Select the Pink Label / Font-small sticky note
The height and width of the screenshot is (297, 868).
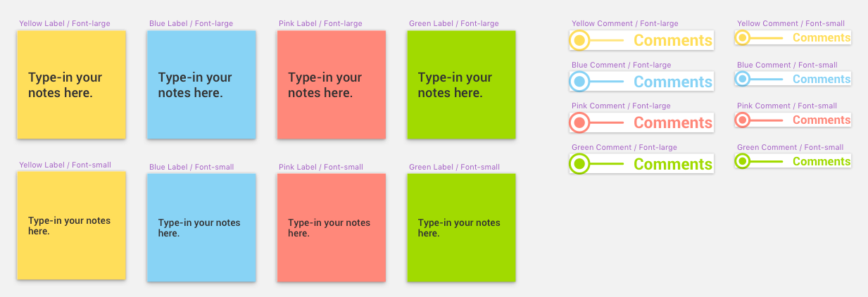(332, 227)
